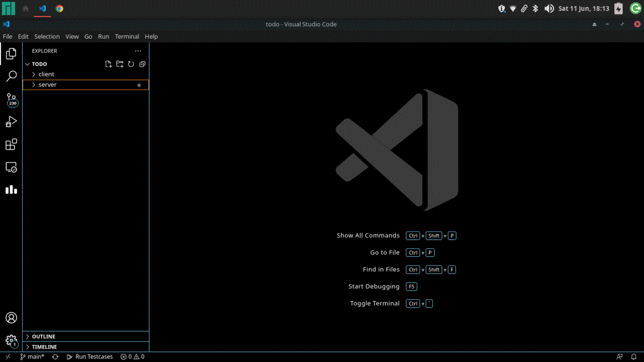Open the bar chart activity bar icon
The width and height of the screenshot is (644, 362).
[11, 189]
